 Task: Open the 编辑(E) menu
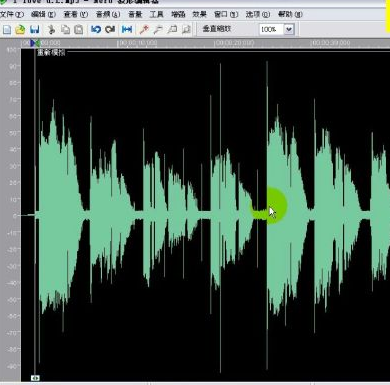[43, 14]
